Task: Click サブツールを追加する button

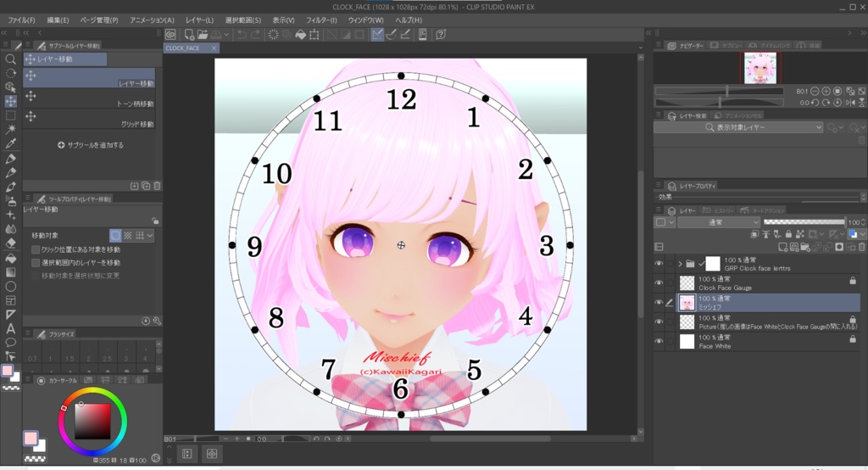Action: coord(90,145)
